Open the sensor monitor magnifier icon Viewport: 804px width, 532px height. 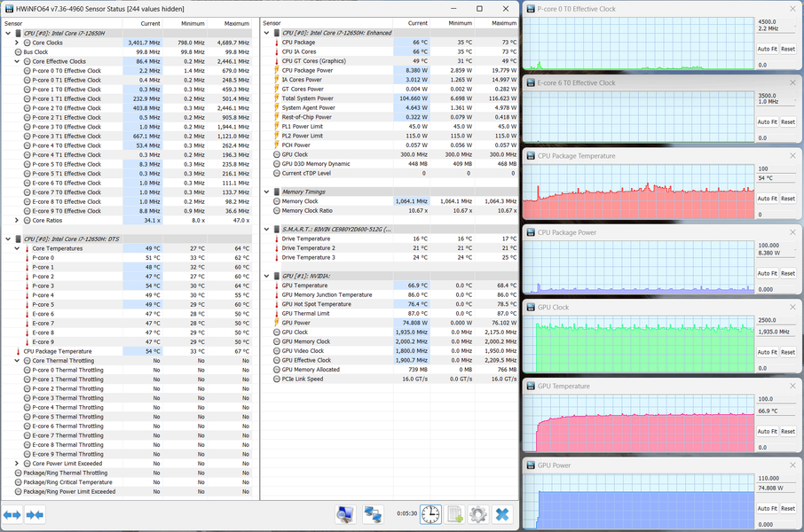click(346, 514)
